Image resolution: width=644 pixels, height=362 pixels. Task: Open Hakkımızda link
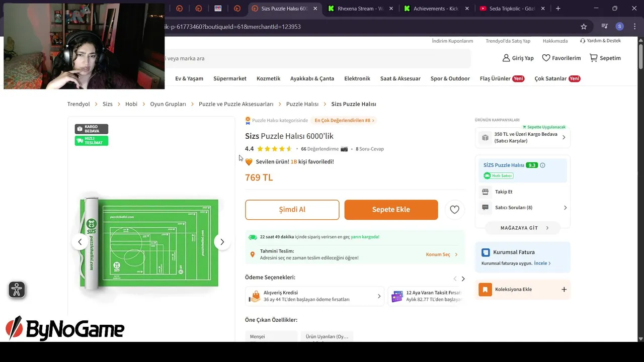click(555, 41)
